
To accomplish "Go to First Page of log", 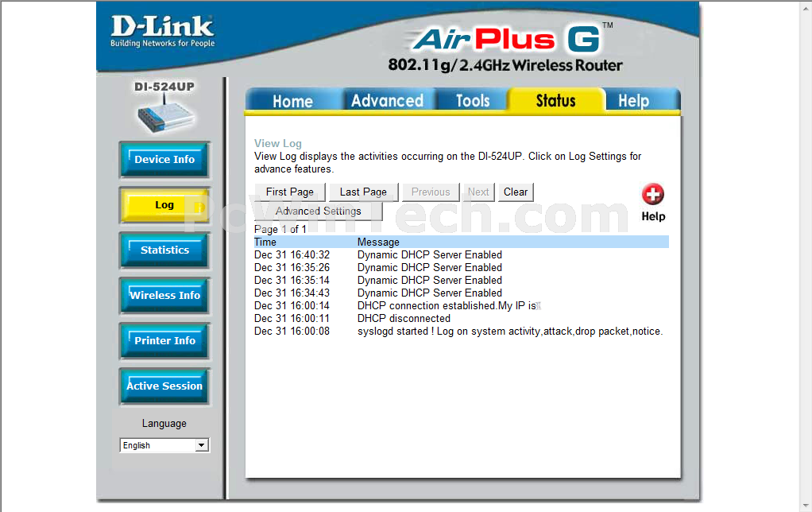I will click(x=290, y=192).
